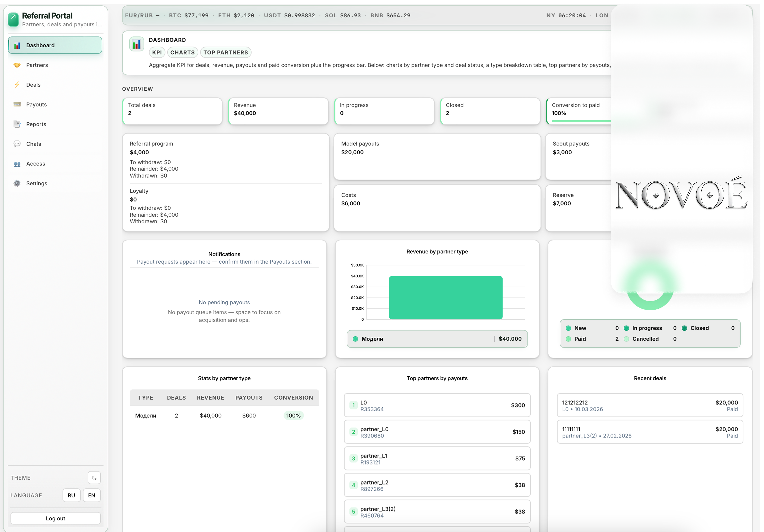Open Partners via handshake icon

pyautogui.click(x=17, y=65)
